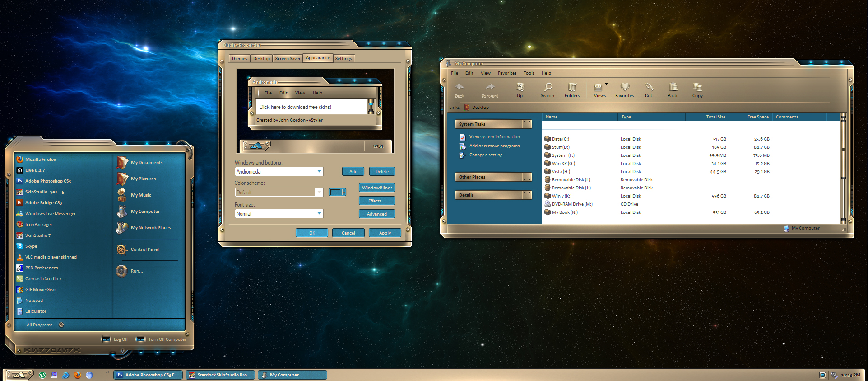Switch to the Screen Saver tab
Viewport: 868px width, 381px height.
pos(288,58)
